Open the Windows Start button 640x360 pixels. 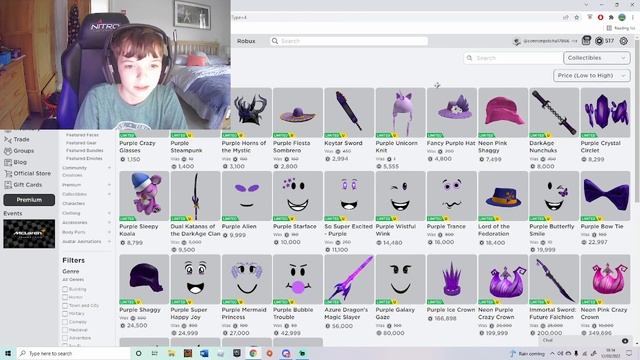8,353
